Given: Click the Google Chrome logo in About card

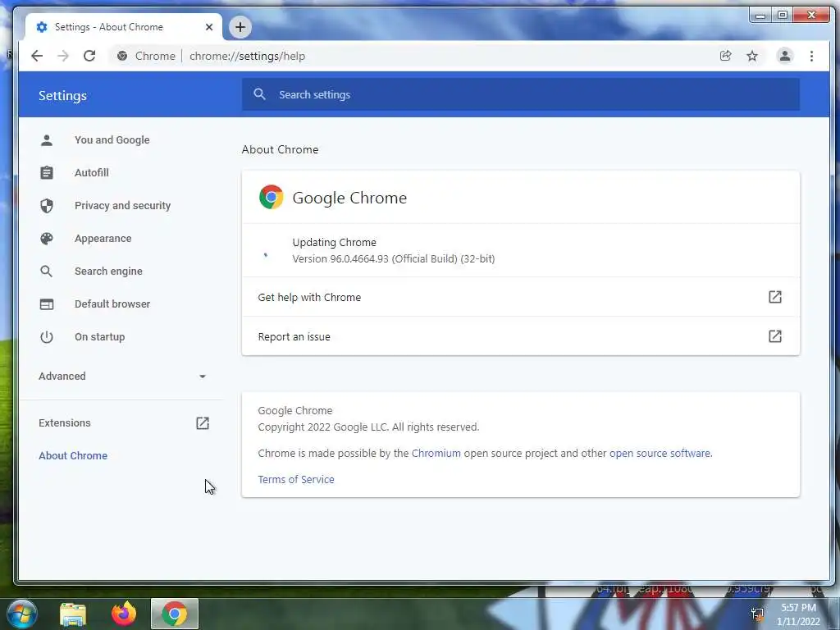Looking at the screenshot, I should coord(271,197).
